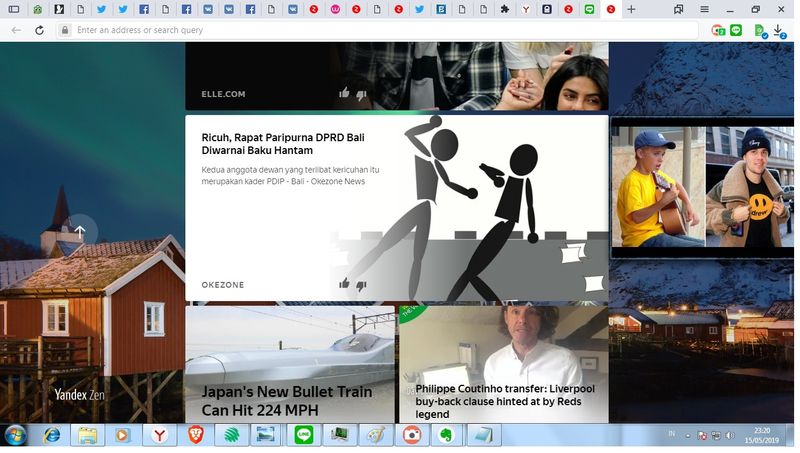800x453 pixels.
Task: Switch to the green LINE icon tab
Action: (x=589, y=9)
